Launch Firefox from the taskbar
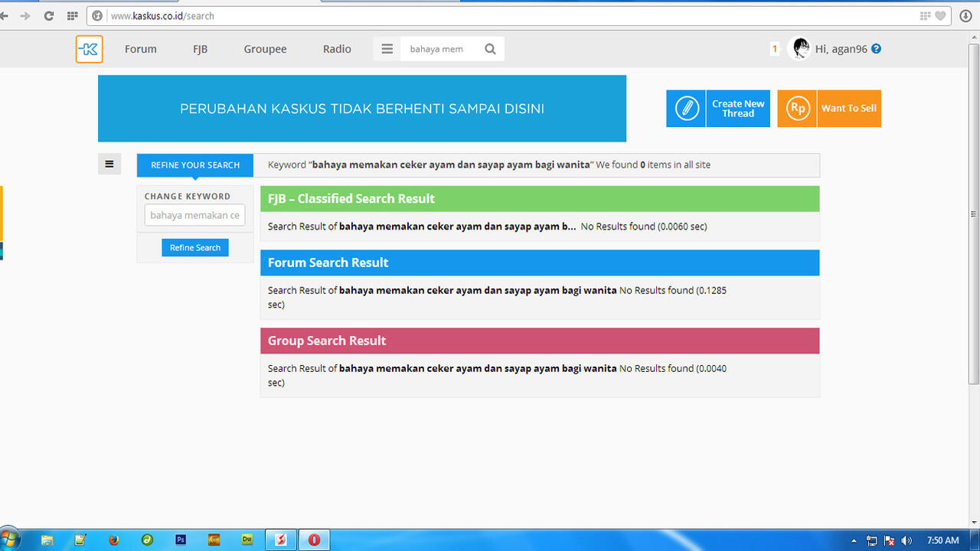 114,540
